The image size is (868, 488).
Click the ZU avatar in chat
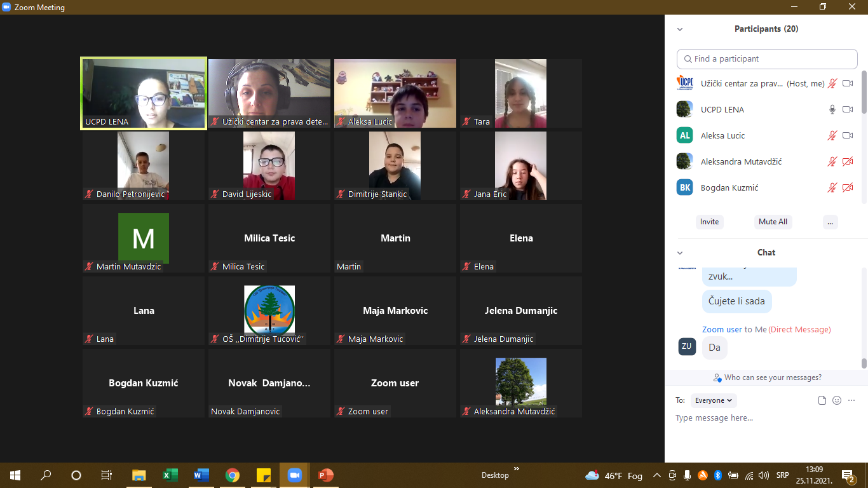687,346
